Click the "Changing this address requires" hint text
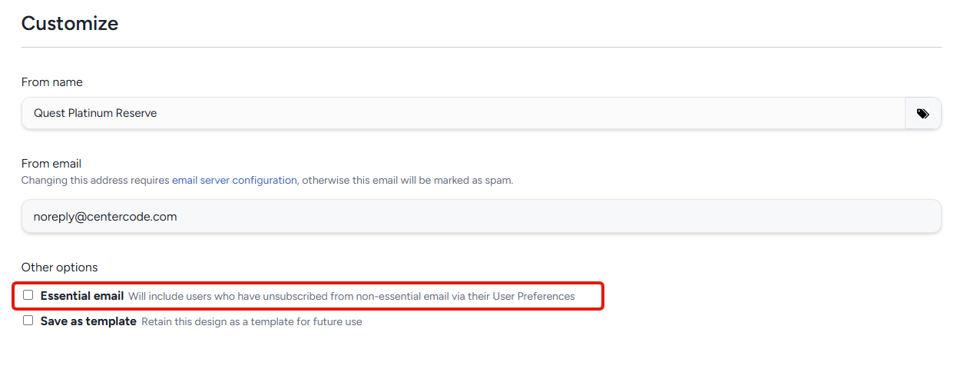 pos(95,181)
